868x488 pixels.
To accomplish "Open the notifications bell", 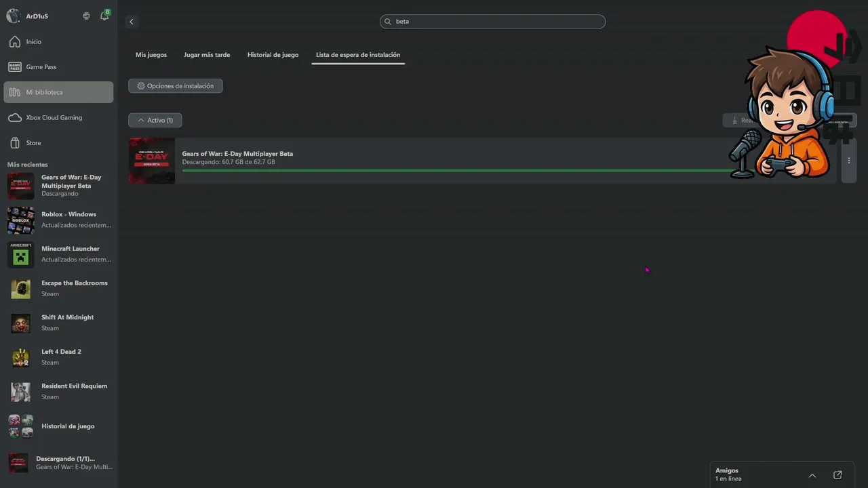I will (x=104, y=16).
